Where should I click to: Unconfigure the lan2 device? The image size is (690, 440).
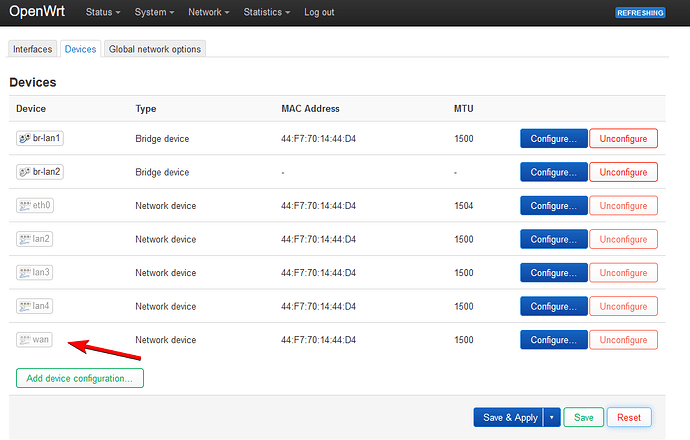click(624, 239)
